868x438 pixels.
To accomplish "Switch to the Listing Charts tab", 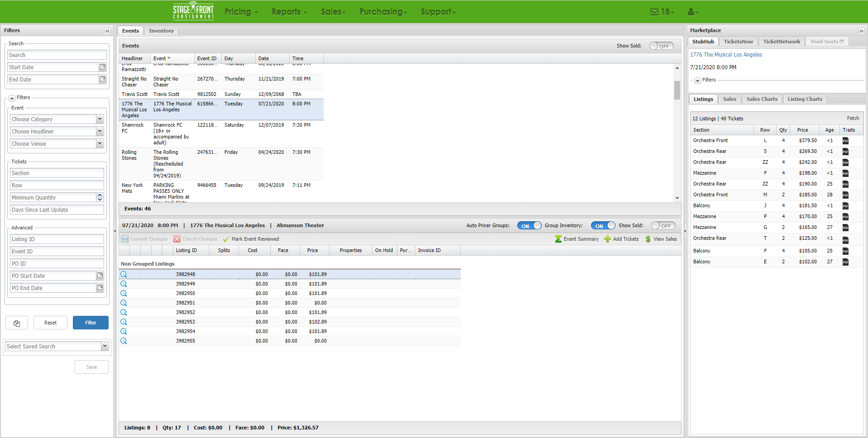I will (x=805, y=99).
